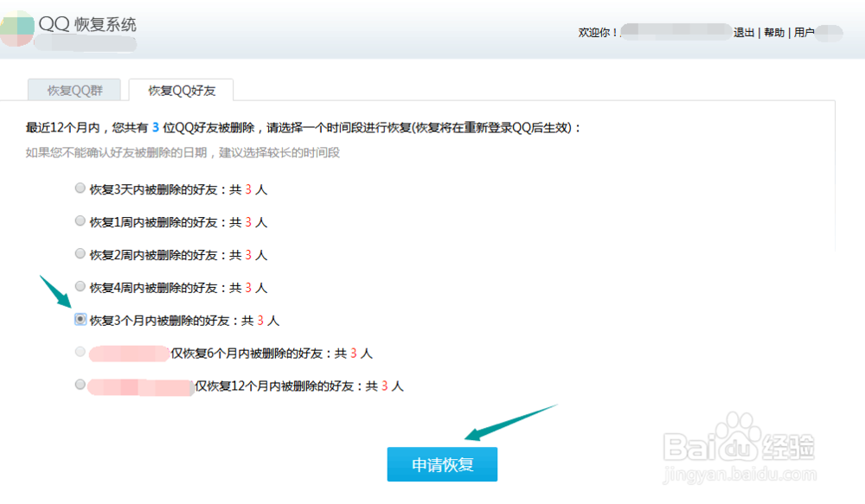Screen dimensions: 865x504
Task: Click the 欢迎你！ greeting text
Action: (x=598, y=33)
